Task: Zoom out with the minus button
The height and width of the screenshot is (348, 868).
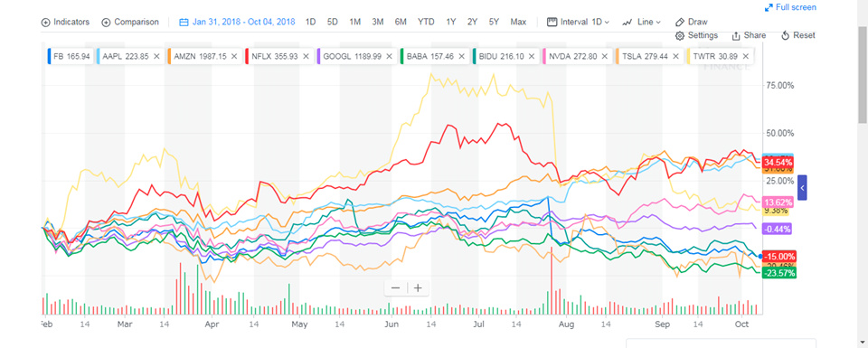Action: (395, 288)
